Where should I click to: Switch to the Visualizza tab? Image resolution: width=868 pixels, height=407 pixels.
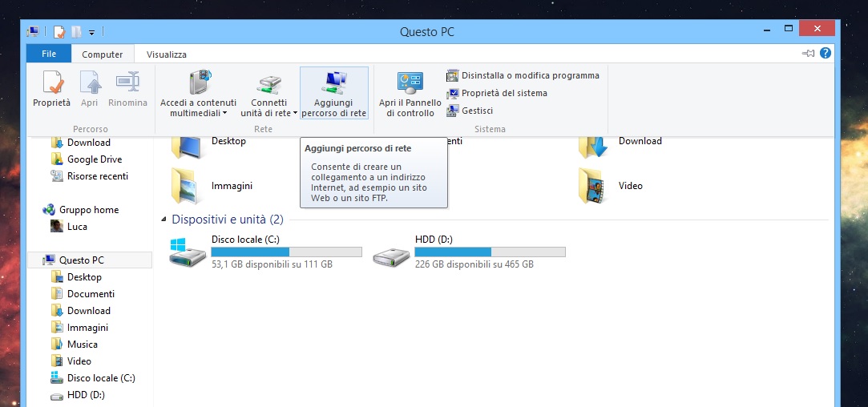[166, 54]
